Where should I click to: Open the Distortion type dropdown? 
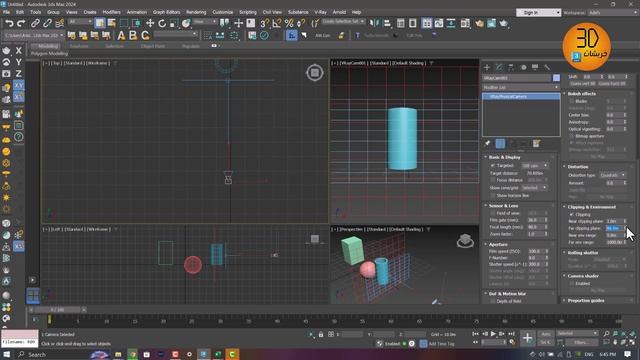click(612, 175)
